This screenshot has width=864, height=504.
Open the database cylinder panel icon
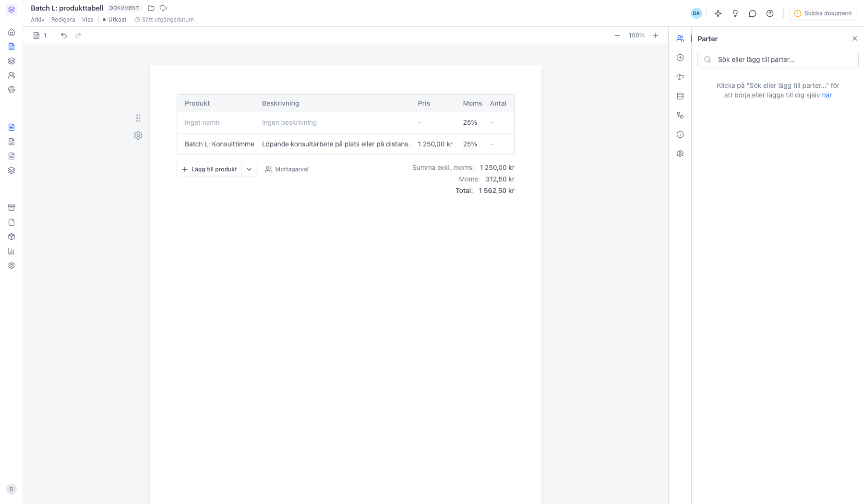680,96
